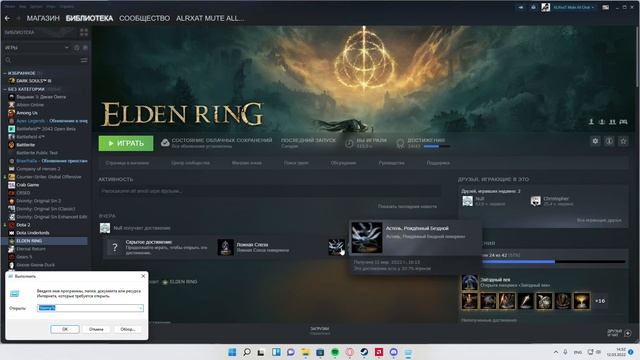Screen dimensions: 640x360
Task: Close the Run dialog with X
Action: point(143,276)
